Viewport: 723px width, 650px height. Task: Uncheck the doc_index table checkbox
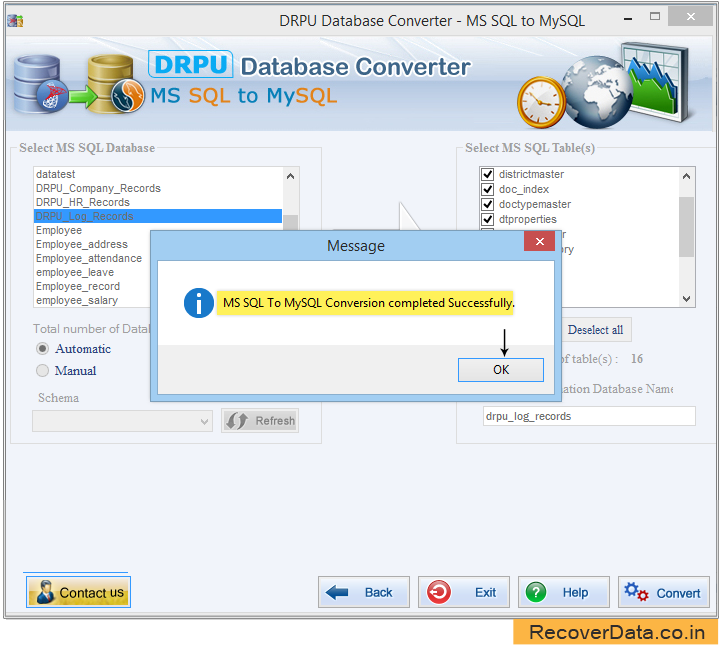[487, 189]
